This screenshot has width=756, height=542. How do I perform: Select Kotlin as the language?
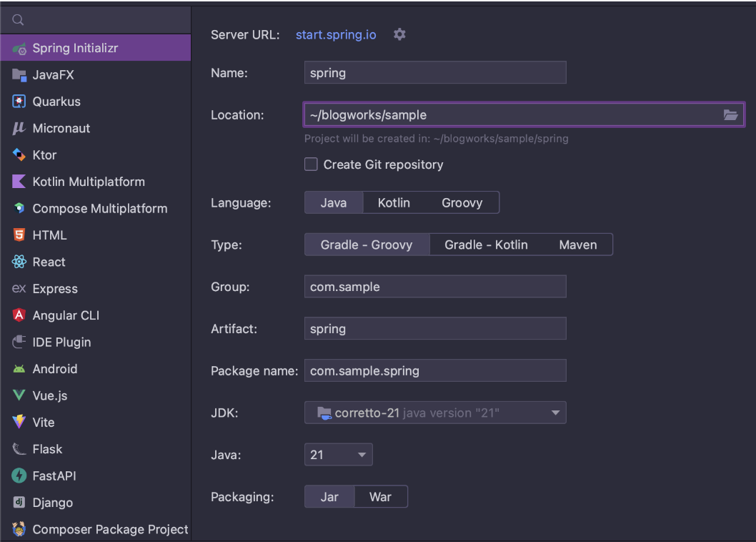pos(394,202)
